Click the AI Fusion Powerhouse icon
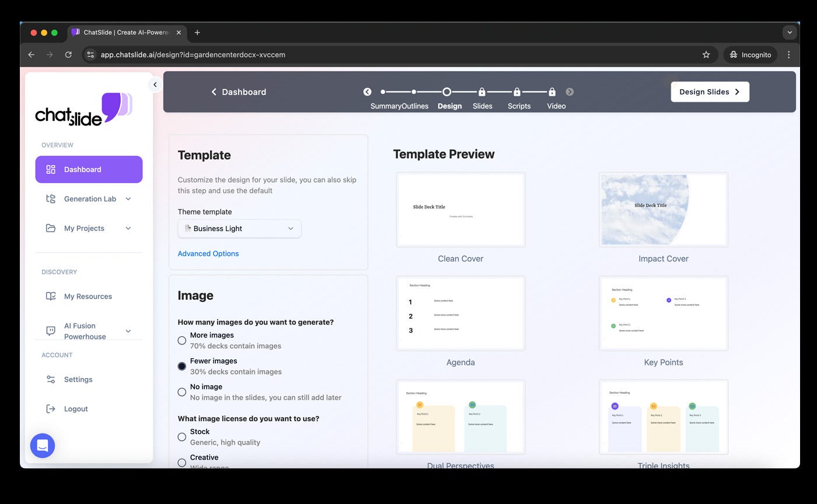The image size is (817, 504). click(x=51, y=331)
